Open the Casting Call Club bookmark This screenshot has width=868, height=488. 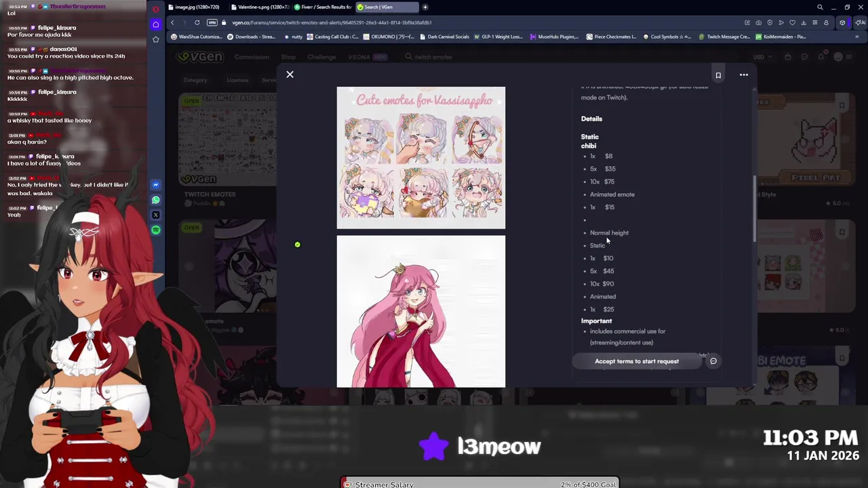tap(333, 37)
